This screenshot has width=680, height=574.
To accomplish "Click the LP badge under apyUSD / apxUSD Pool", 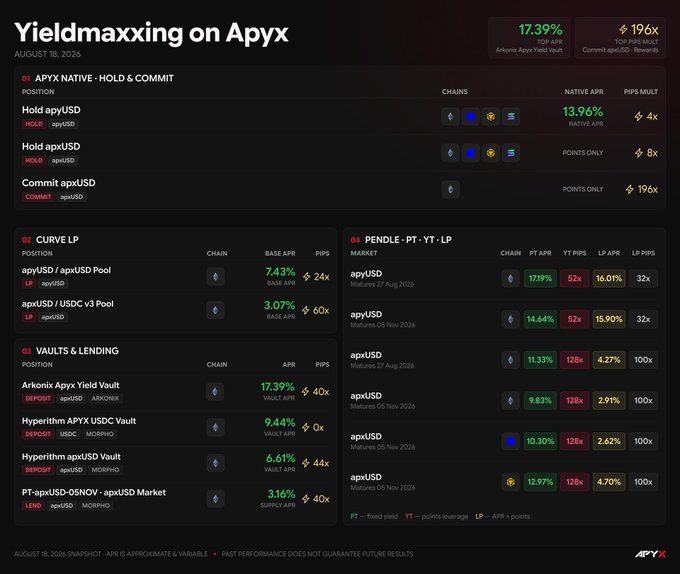I will coord(29,284).
